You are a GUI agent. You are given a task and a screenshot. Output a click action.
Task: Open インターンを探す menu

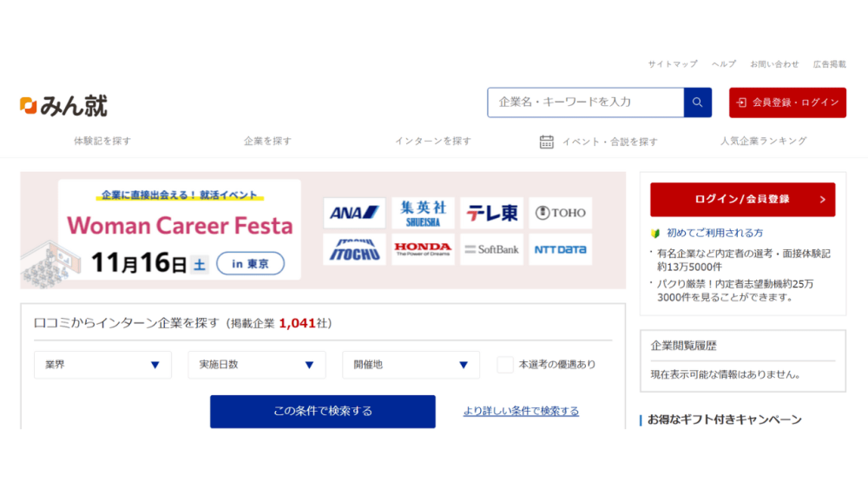[x=433, y=142]
